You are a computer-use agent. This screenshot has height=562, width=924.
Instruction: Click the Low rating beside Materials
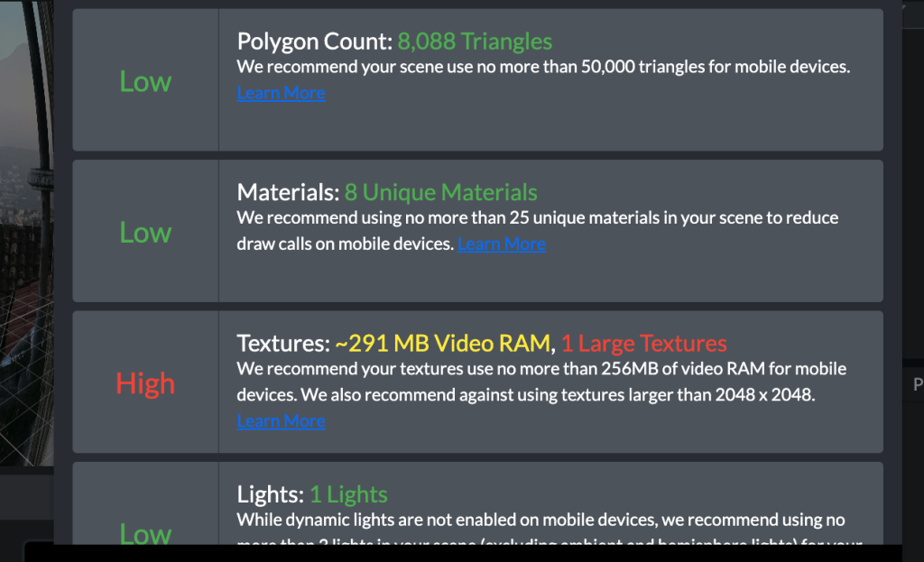(145, 233)
